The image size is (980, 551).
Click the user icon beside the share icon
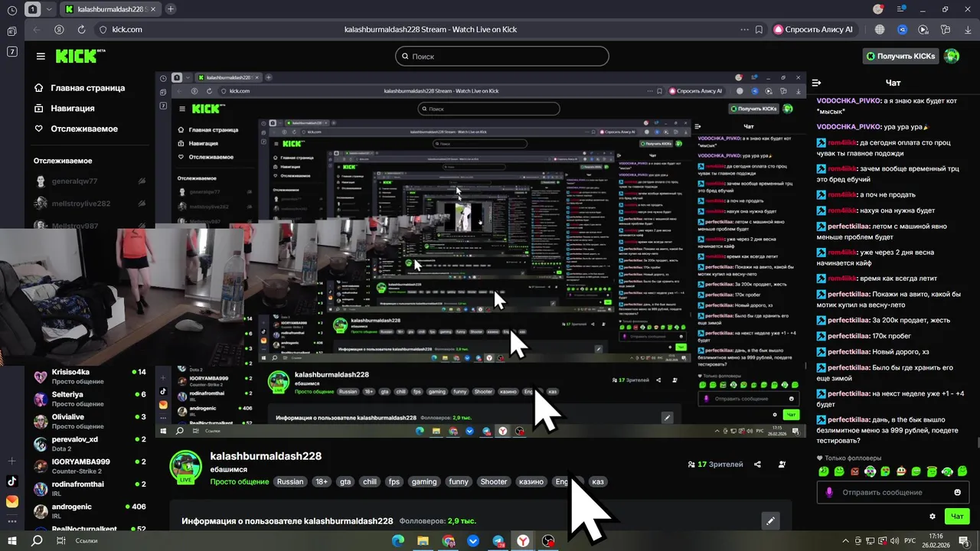point(782,464)
